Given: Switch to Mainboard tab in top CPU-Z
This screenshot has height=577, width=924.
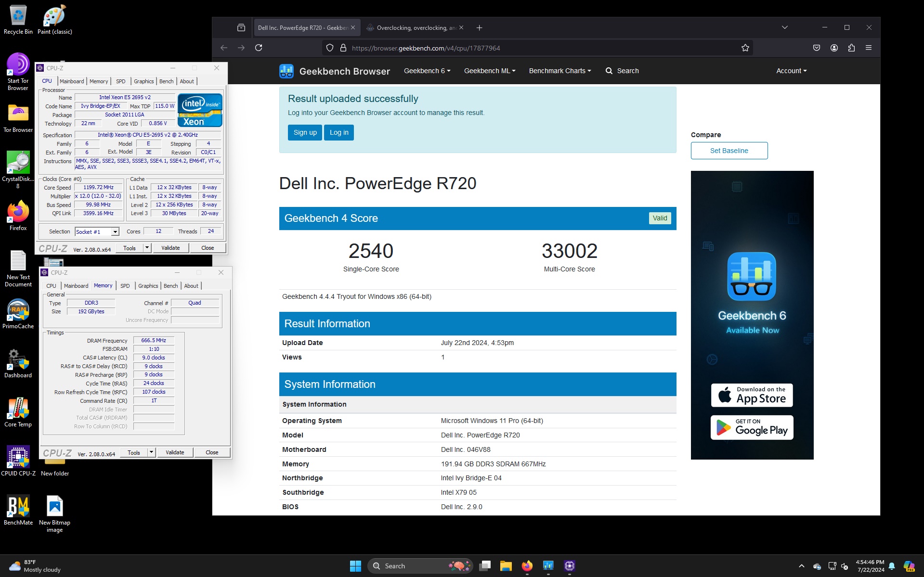Looking at the screenshot, I should [x=72, y=81].
